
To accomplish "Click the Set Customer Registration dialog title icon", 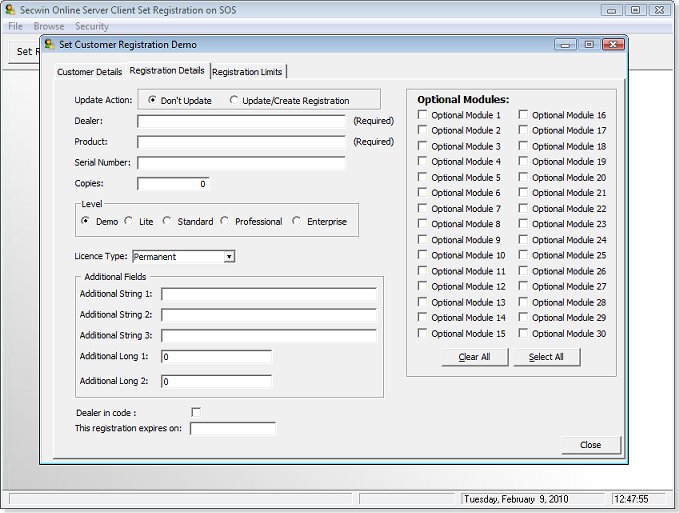I will 49,45.
